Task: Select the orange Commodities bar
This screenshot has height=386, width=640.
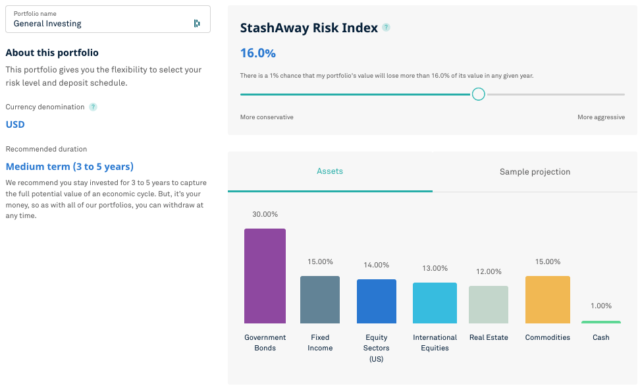Action: tap(548, 299)
